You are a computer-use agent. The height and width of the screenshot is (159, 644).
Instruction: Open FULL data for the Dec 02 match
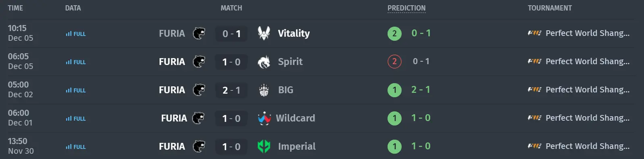76,90
